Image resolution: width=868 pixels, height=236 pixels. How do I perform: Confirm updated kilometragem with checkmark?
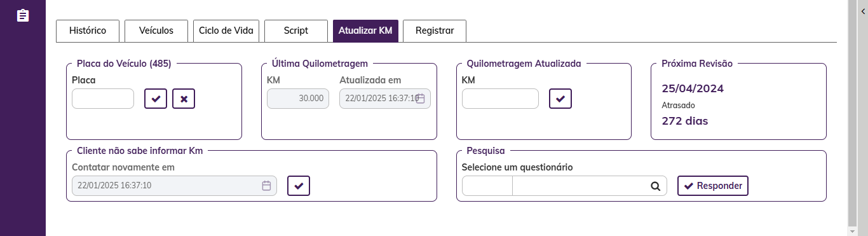click(x=560, y=99)
